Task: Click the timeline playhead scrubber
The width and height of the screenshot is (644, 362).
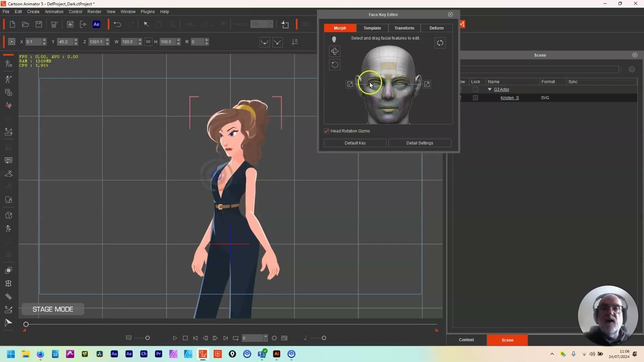Action: 26,324
